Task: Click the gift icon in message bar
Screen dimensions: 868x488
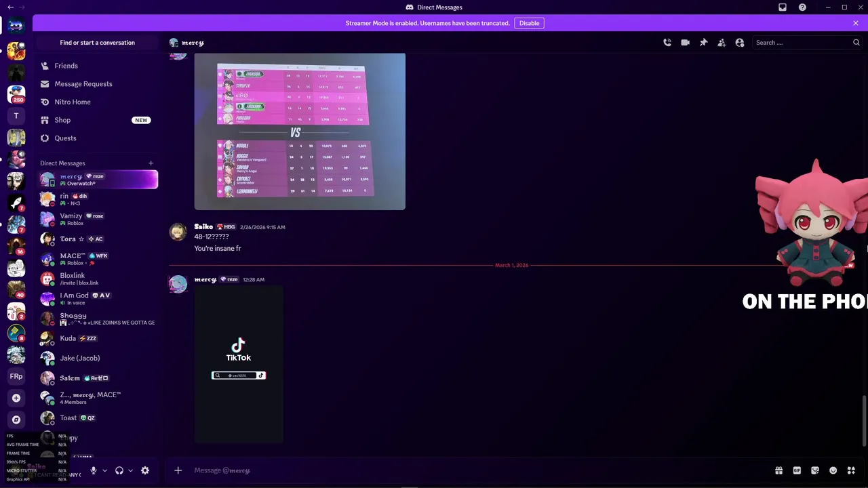Action: (x=778, y=470)
